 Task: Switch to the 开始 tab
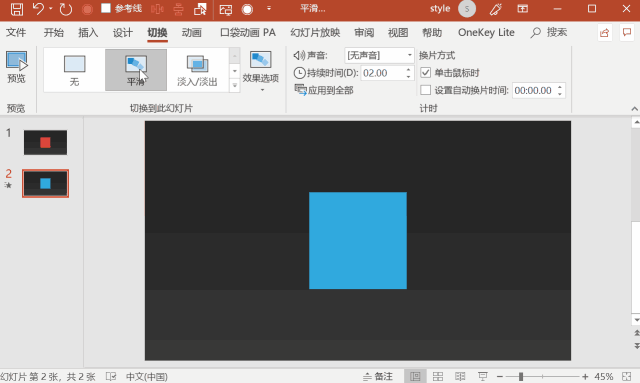(53, 32)
